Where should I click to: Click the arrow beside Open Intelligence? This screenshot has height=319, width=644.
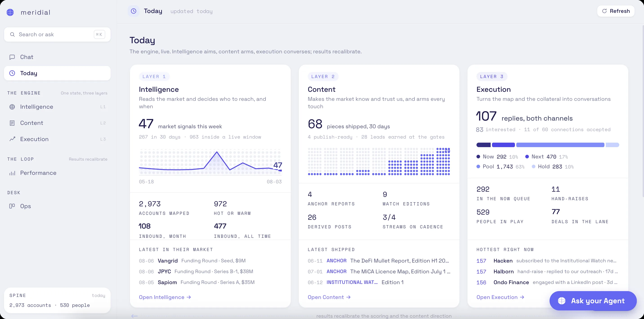click(189, 297)
